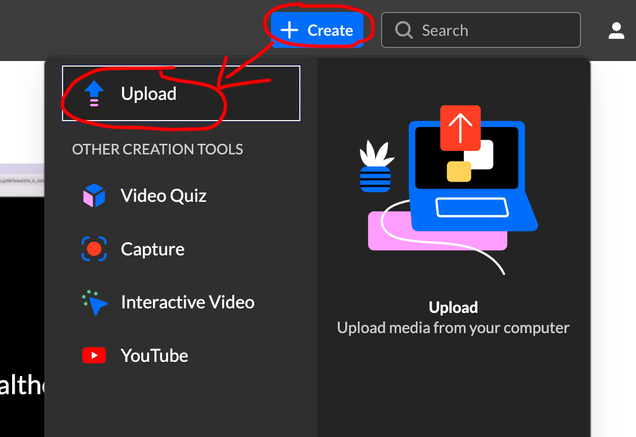The image size is (636, 437).
Task: Open the user profile icon
Action: (617, 30)
